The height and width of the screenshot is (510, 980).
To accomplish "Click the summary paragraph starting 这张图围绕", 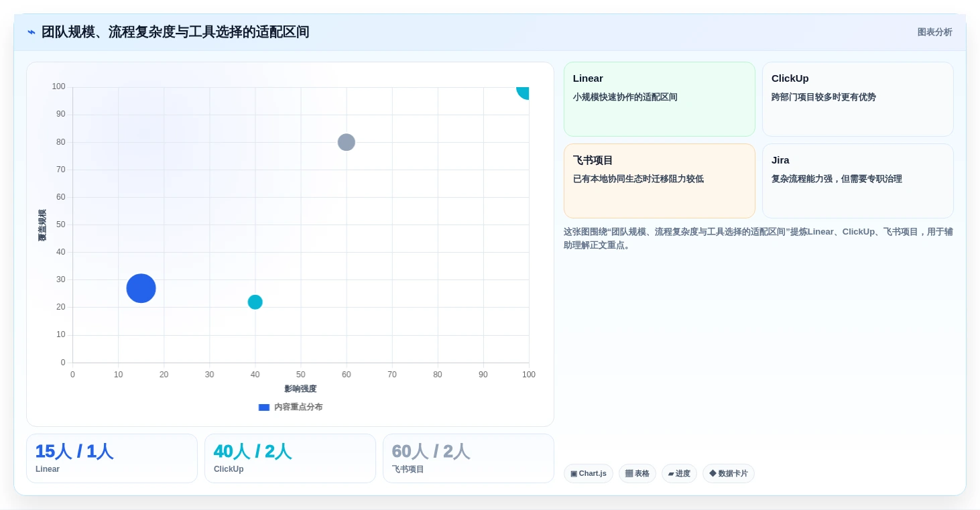I will click(x=758, y=238).
